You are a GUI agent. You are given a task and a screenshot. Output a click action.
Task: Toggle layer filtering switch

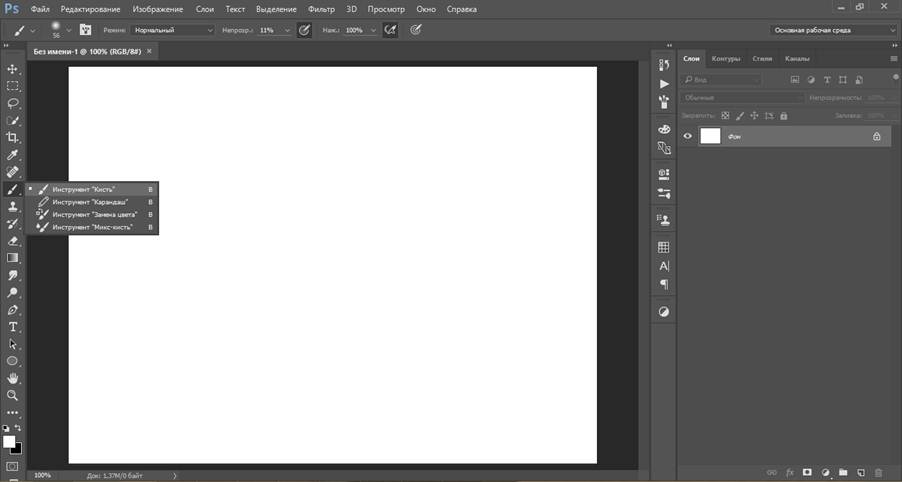[x=896, y=77]
